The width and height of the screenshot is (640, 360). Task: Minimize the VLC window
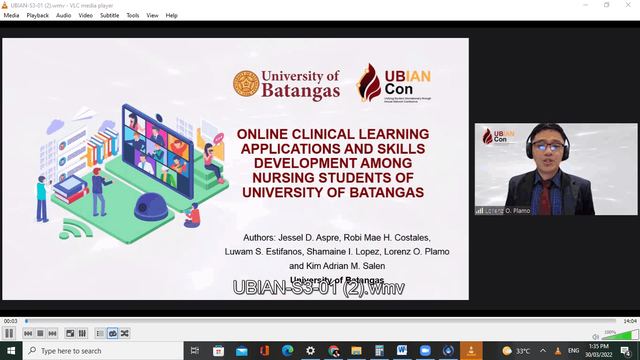tap(585, 5)
